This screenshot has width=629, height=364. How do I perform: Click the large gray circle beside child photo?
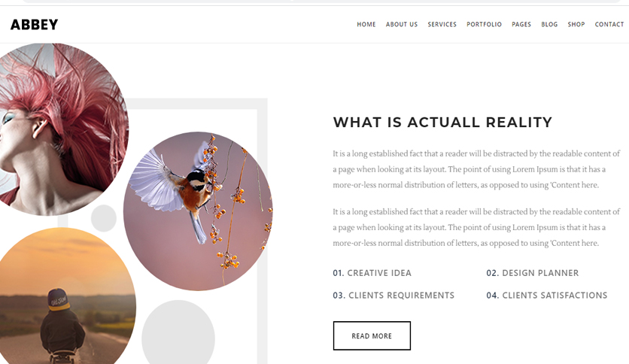(x=178, y=332)
